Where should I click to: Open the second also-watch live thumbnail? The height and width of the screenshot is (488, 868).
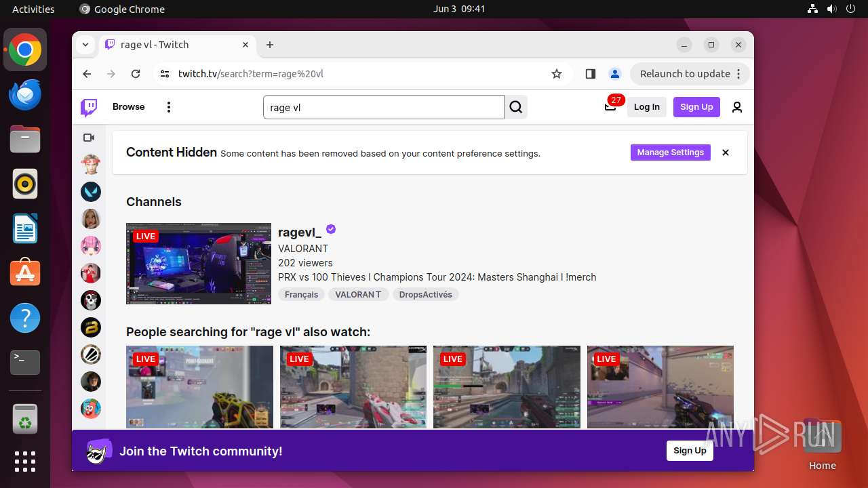[353, 387]
